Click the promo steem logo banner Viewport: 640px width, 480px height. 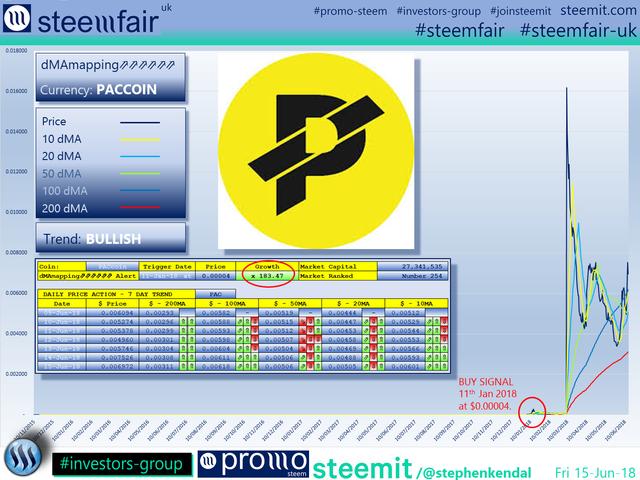tap(253, 464)
